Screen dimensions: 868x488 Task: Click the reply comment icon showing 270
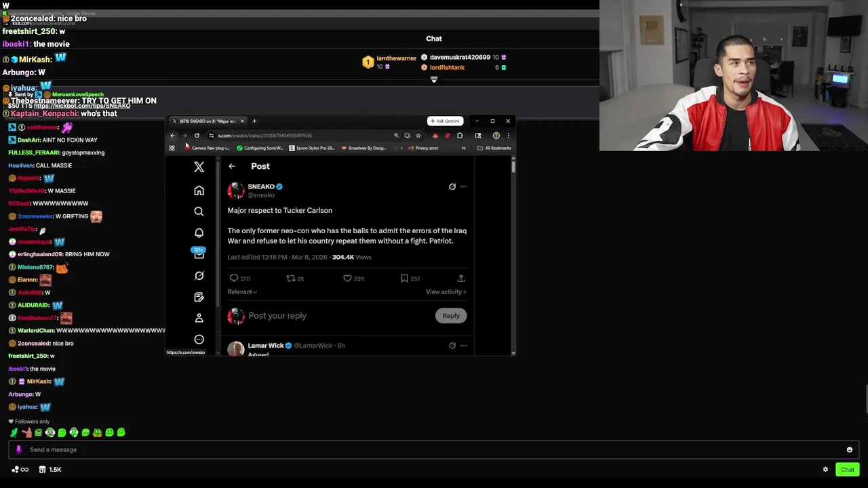click(x=234, y=278)
